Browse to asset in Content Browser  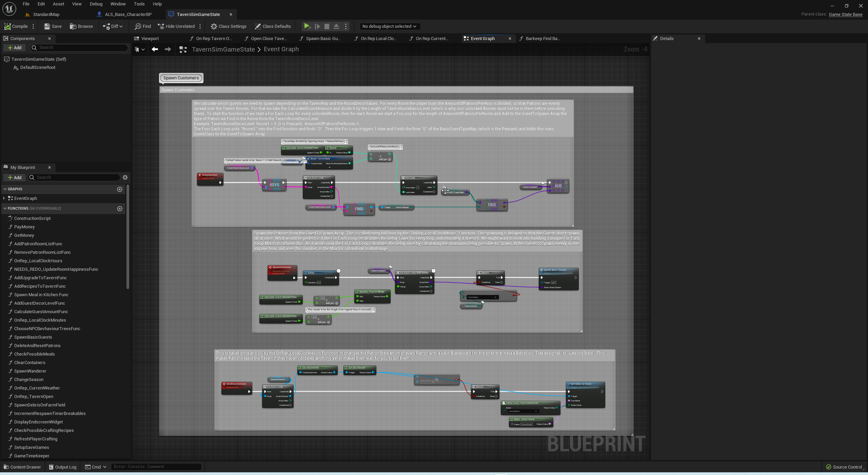pos(81,26)
